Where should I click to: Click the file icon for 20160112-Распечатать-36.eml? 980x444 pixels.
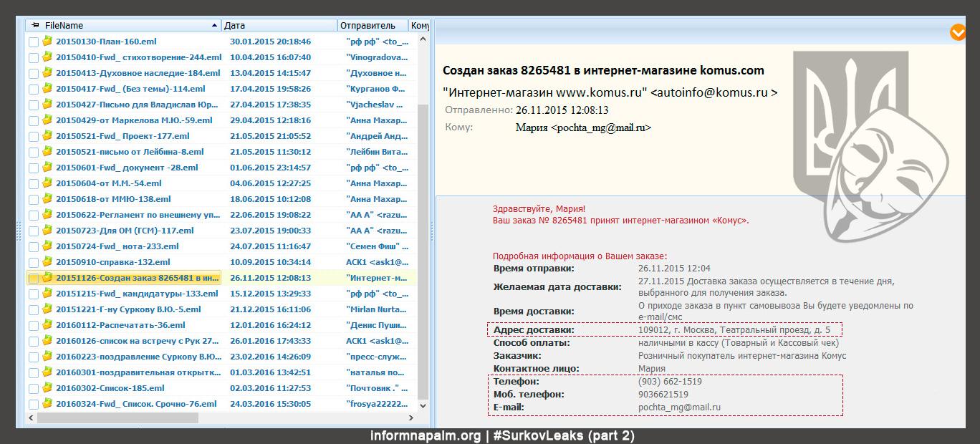[47, 324]
